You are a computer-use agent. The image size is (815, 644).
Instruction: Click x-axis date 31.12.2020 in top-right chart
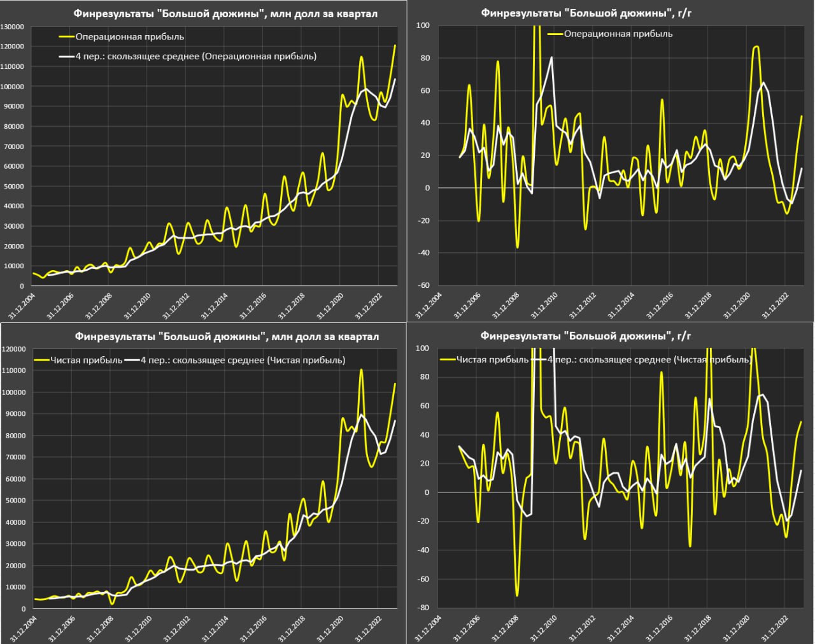click(x=736, y=306)
